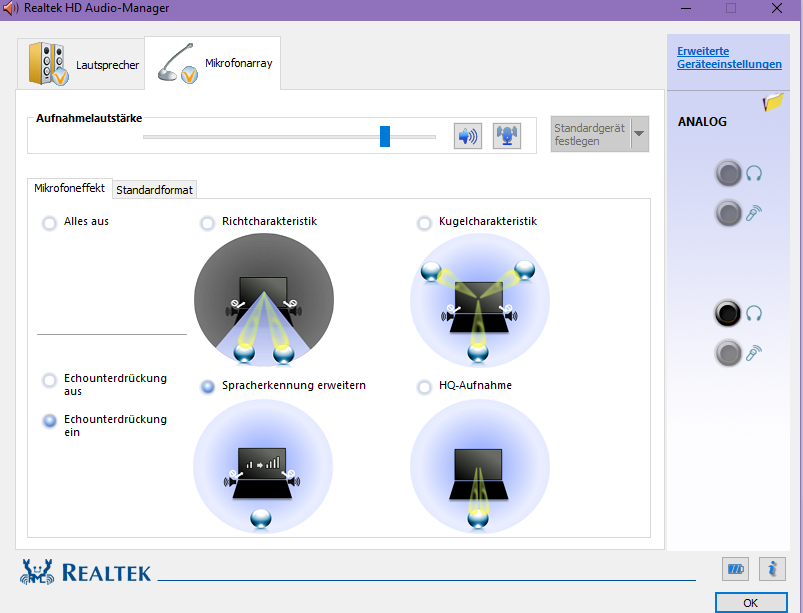Select the Mikrofonarray tab

coord(213,63)
